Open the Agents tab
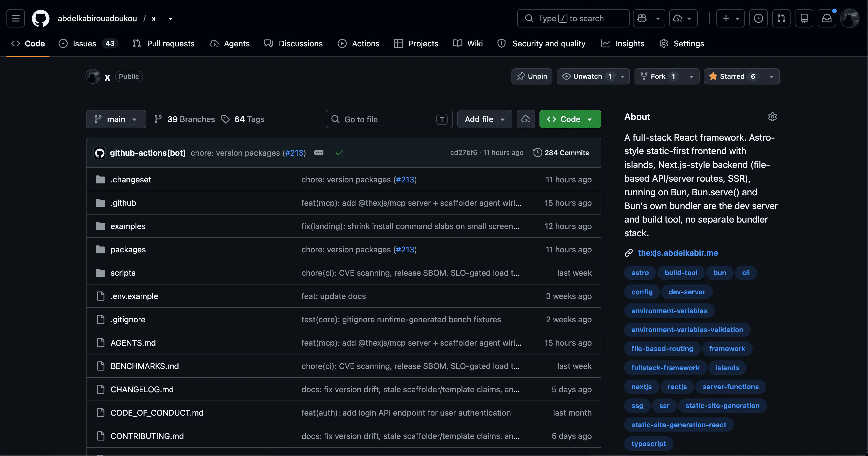The height and width of the screenshot is (456, 868). 230,43
